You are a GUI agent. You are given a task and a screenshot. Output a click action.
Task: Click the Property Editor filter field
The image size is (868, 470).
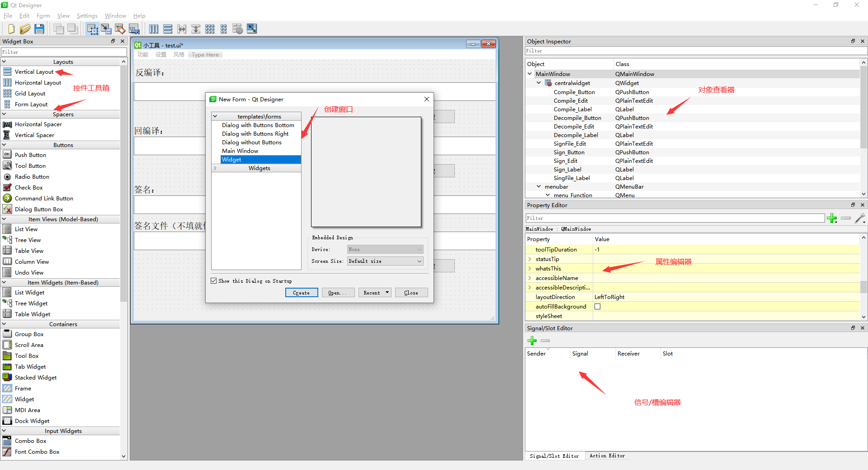pos(675,218)
